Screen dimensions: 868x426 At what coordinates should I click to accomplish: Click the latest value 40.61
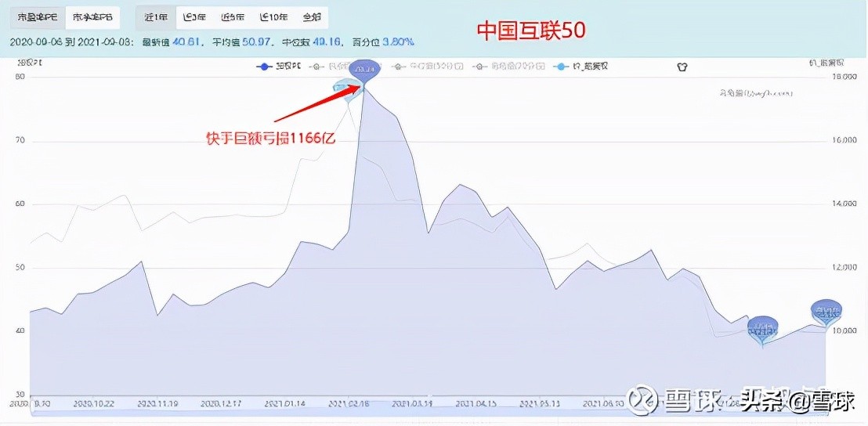187,42
